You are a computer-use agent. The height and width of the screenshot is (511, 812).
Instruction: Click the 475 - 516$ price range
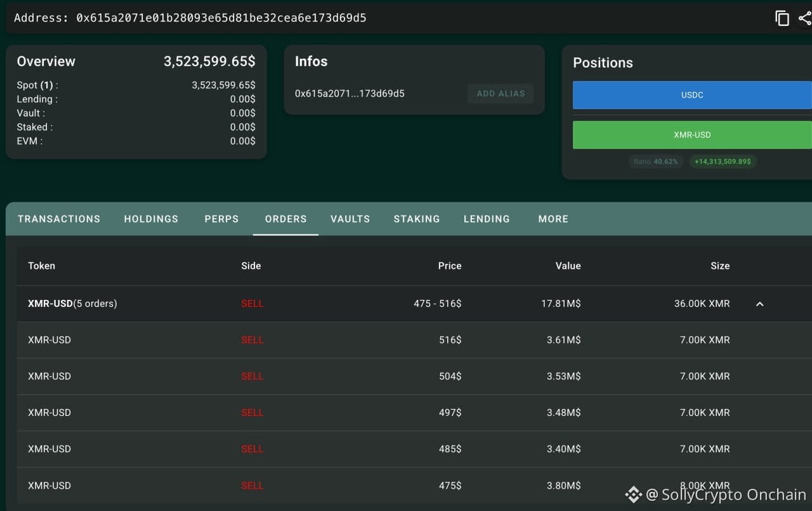(x=438, y=304)
